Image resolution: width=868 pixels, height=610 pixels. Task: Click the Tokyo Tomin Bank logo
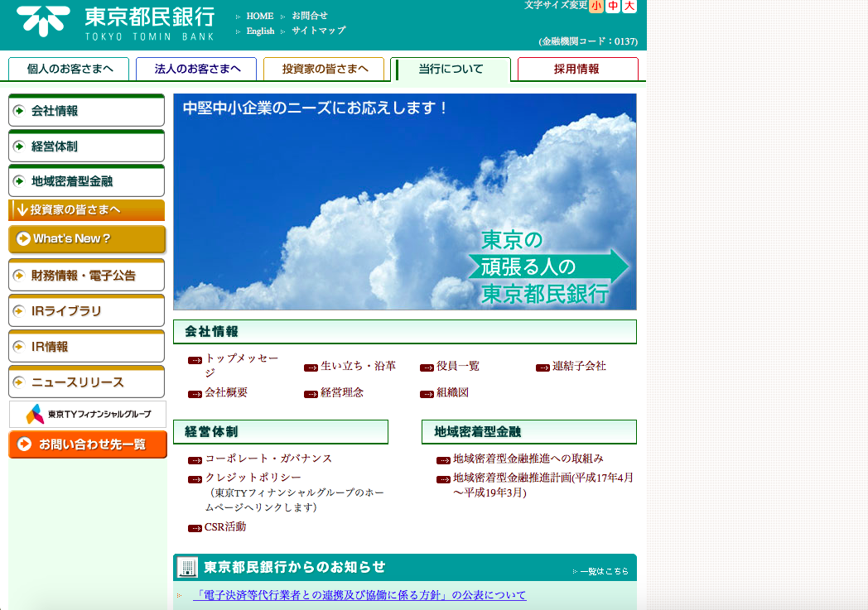pyautogui.click(x=115, y=22)
